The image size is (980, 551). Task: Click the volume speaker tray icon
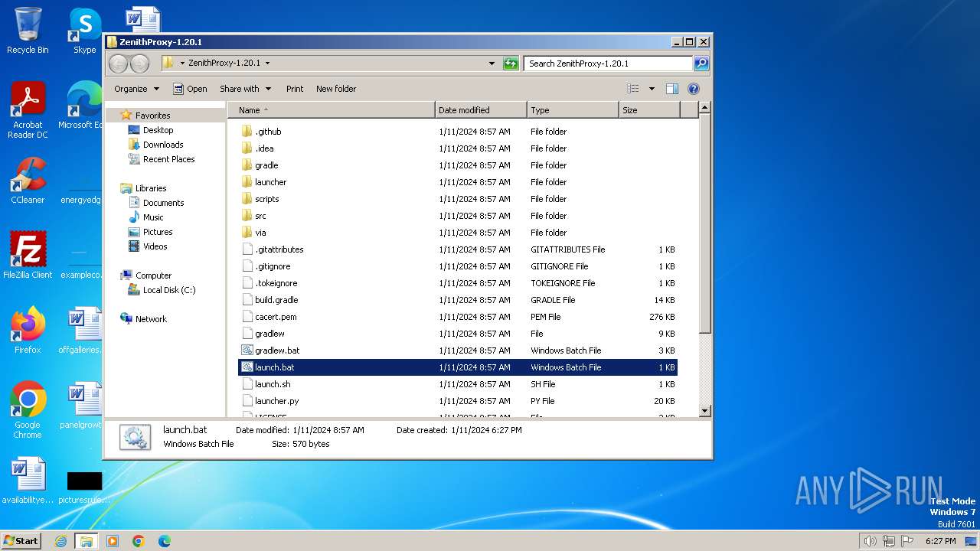870,541
